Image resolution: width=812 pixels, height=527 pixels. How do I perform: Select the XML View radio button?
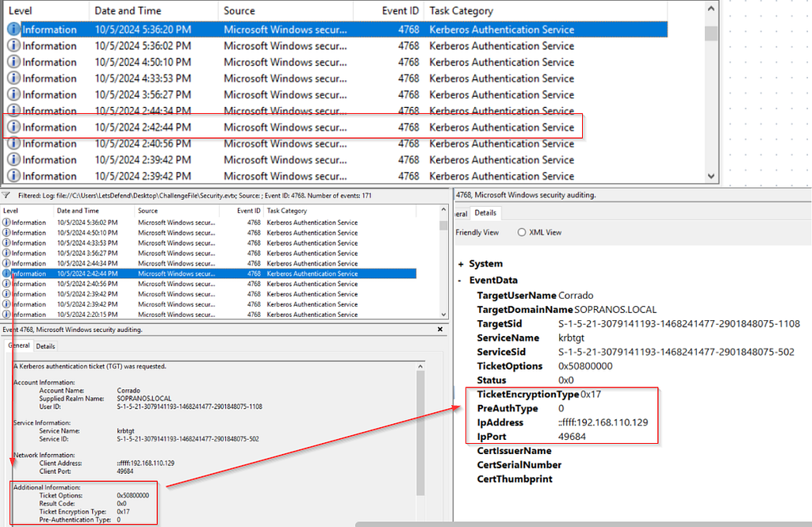(x=522, y=232)
